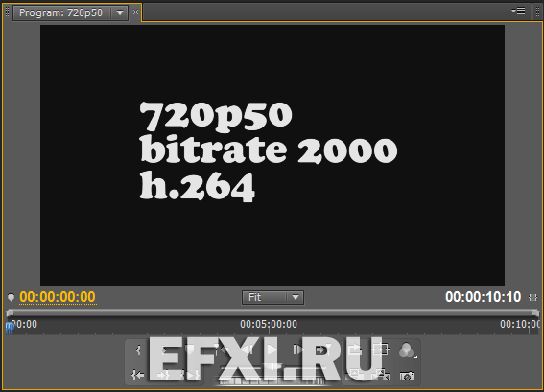Viewport: 544px width, 392px height.
Task: Select the Program: 720p50 tab label
Action: pos(60,12)
